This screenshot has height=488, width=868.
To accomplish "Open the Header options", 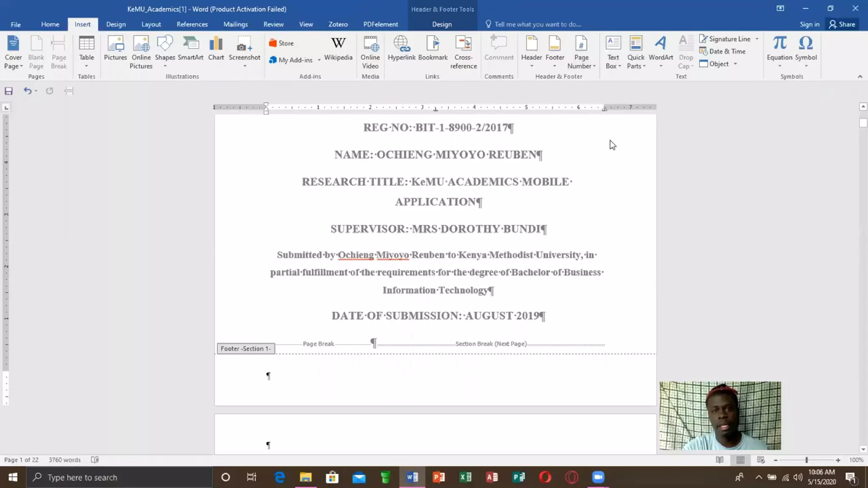I will (x=531, y=53).
